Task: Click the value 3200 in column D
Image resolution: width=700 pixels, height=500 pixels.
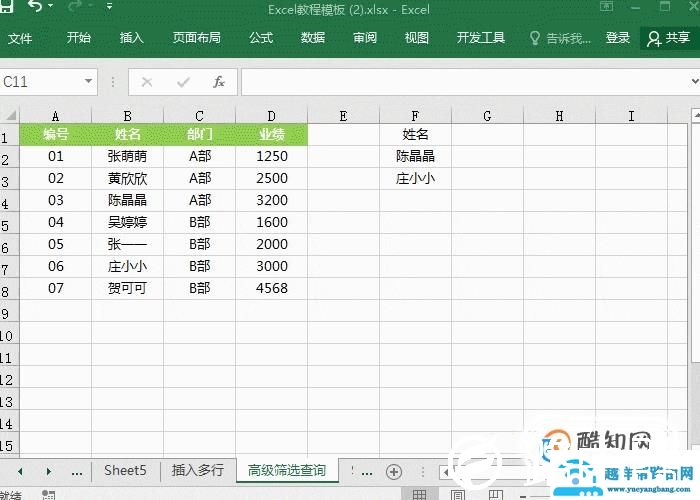Action: pyautogui.click(x=271, y=200)
